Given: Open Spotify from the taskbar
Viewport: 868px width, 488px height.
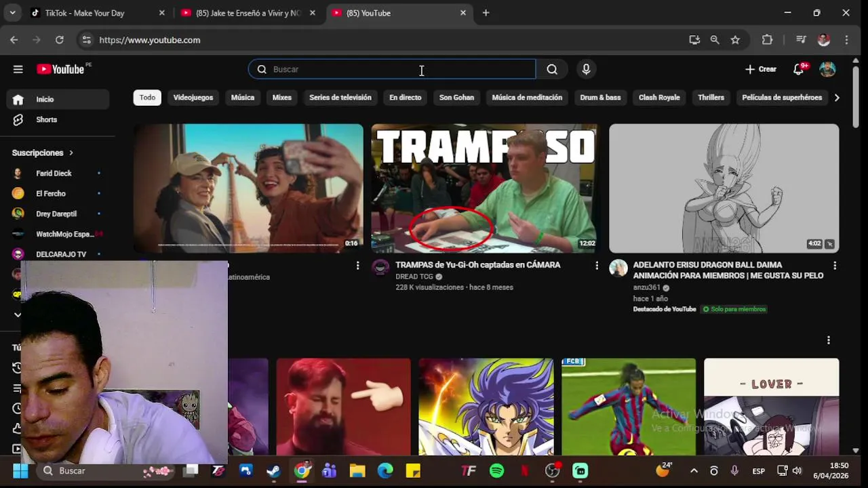Looking at the screenshot, I should point(496,470).
